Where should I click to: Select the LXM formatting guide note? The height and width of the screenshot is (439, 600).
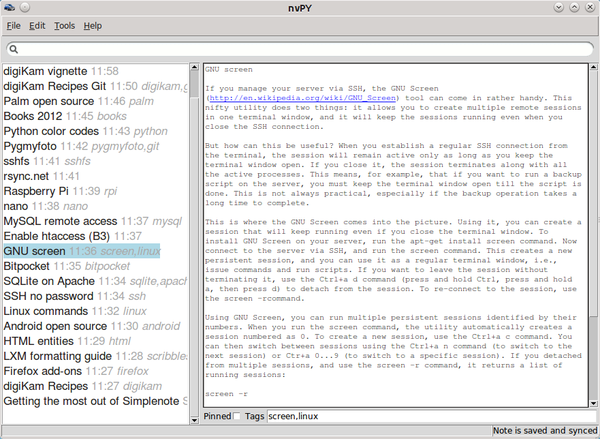(96, 356)
